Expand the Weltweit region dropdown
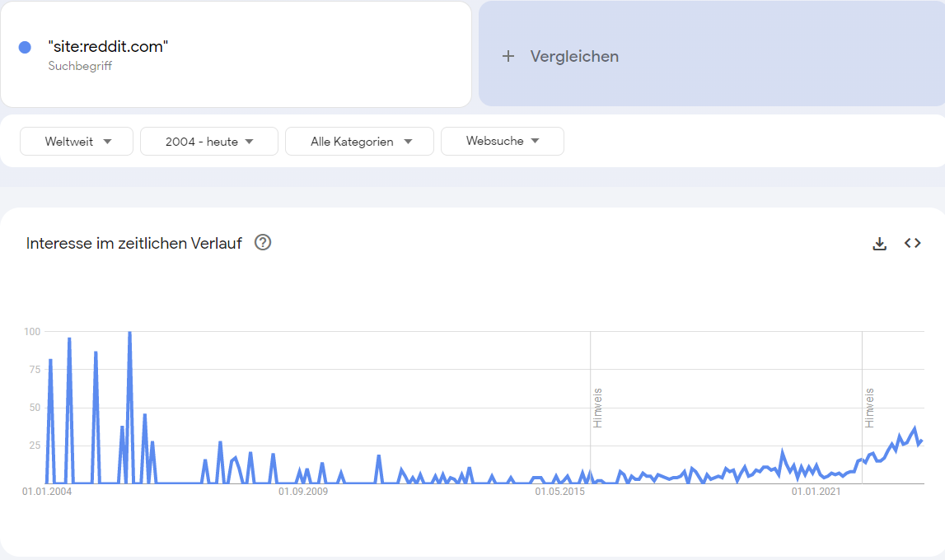The image size is (945, 560). pyautogui.click(x=77, y=142)
